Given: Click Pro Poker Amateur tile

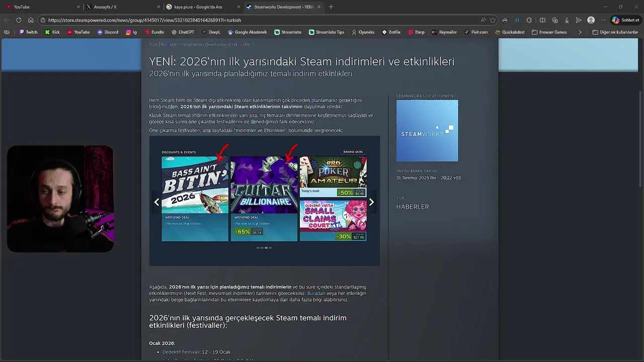Looking at the screenshot, I should pyautogui.click(x=333, y=177).
